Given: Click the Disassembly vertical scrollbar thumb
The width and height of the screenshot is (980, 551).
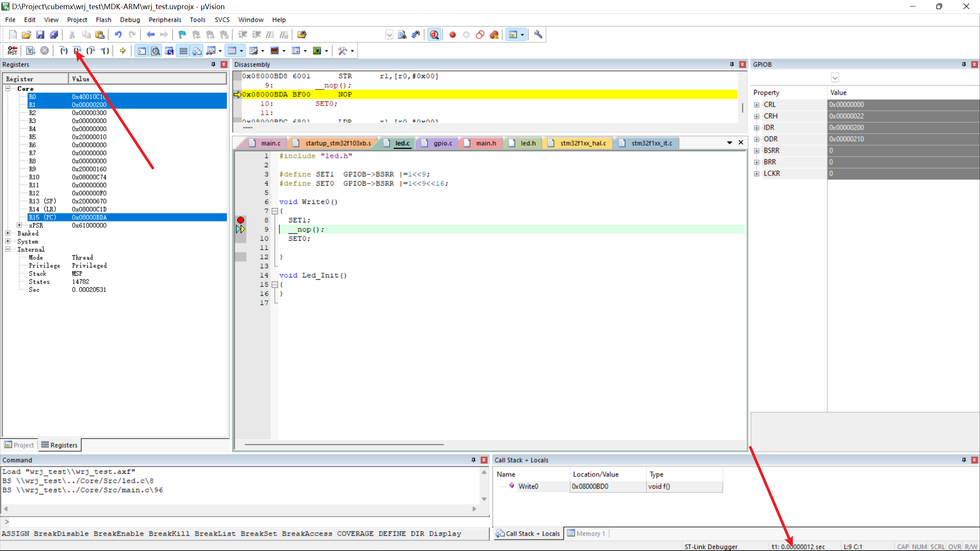Looking at the screenshot, I should click(743, 108).
